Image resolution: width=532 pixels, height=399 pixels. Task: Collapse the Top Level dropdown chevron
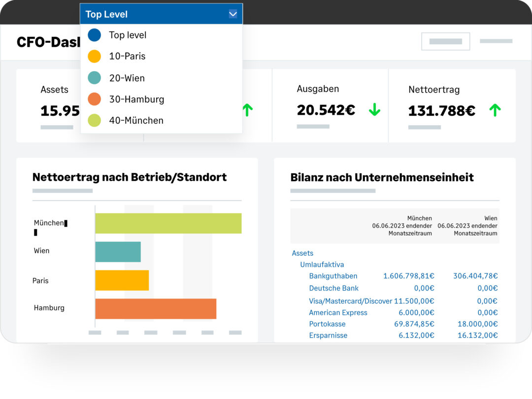pos(233,14)
